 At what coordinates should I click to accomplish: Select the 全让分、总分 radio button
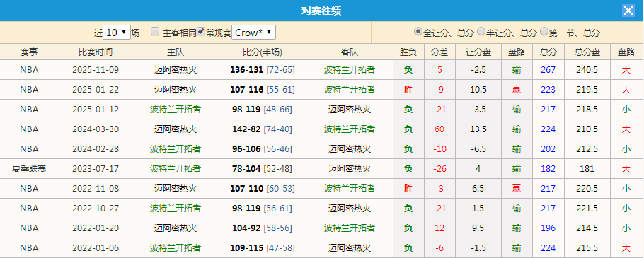pos(418,32)
